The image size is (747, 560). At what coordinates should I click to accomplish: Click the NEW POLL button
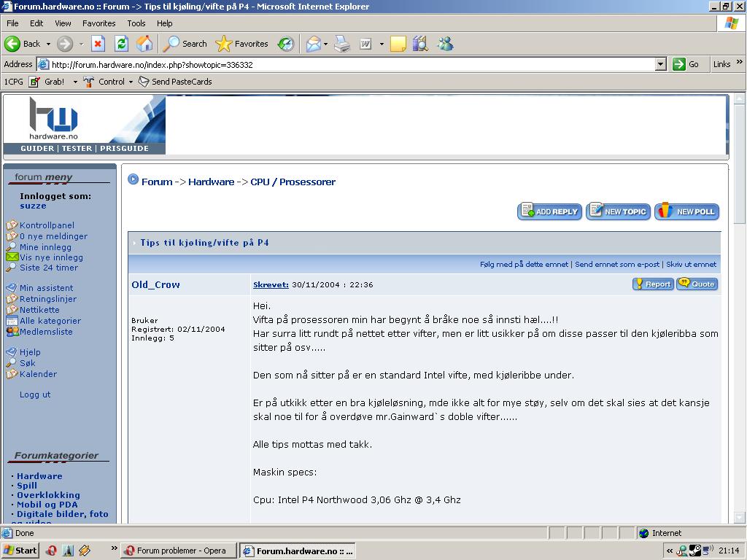pos(687,211)
